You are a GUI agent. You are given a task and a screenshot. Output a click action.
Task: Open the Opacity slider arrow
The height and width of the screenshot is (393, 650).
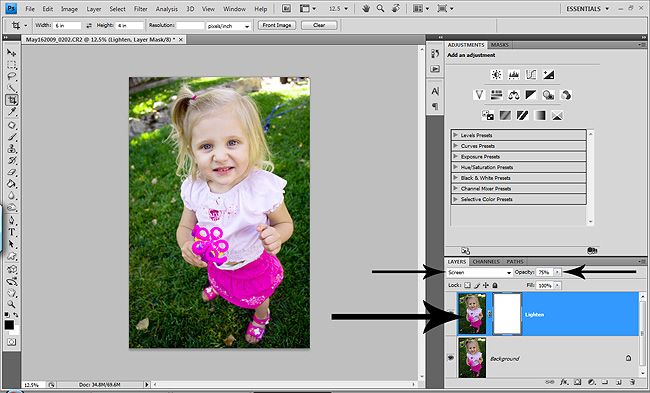[x=558, y=272]
